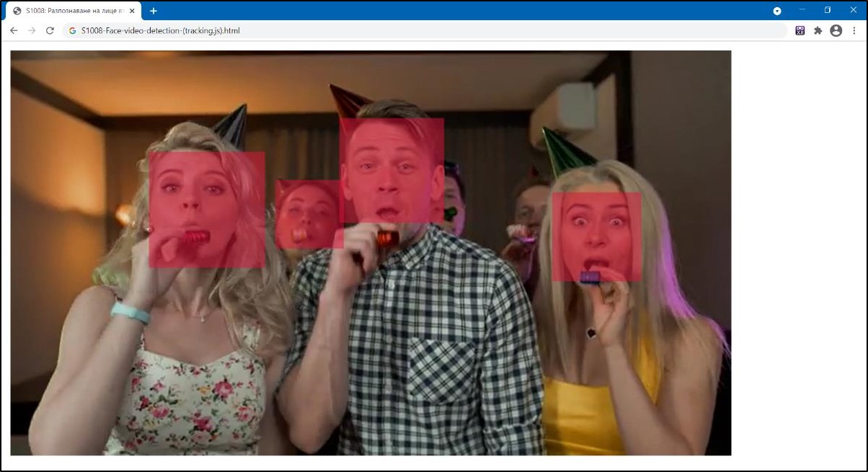
Task: Click the Forward navigation arrow
Action: [32, 30]
